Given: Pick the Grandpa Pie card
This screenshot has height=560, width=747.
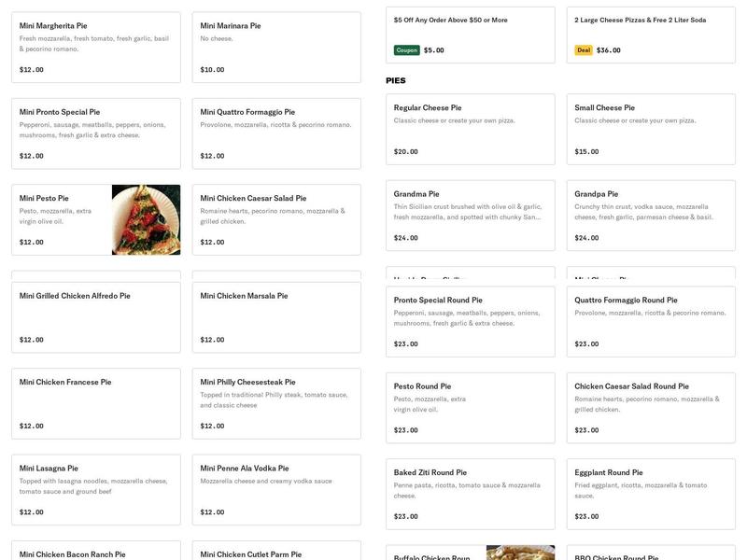Looking at the screenshot, I should click(651, 216).
